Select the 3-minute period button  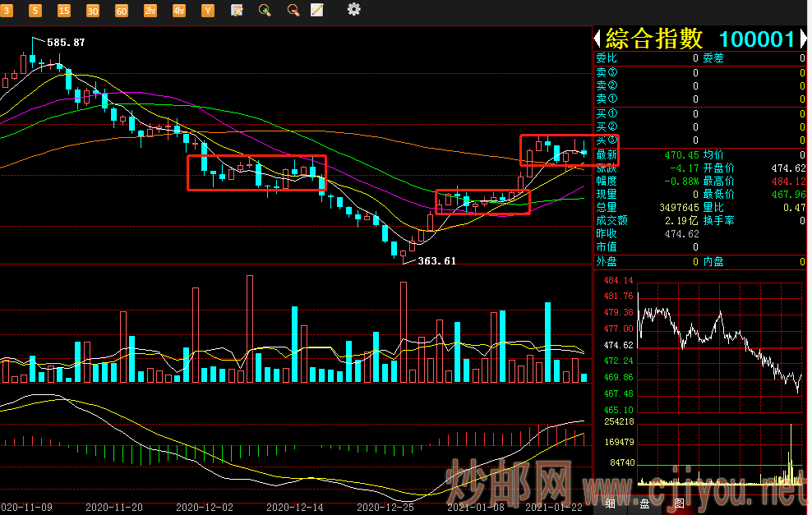tap(7, 11)
